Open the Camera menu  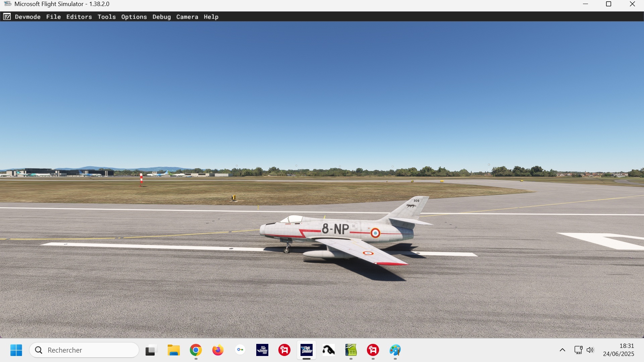click(x=187, y=17)
